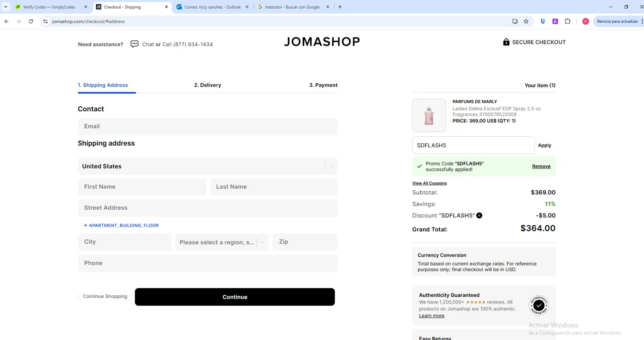Viewport: 644px width, 340px height.
Task: Click the SDFLASH5 promo code field
Action: tap(473, 145)
